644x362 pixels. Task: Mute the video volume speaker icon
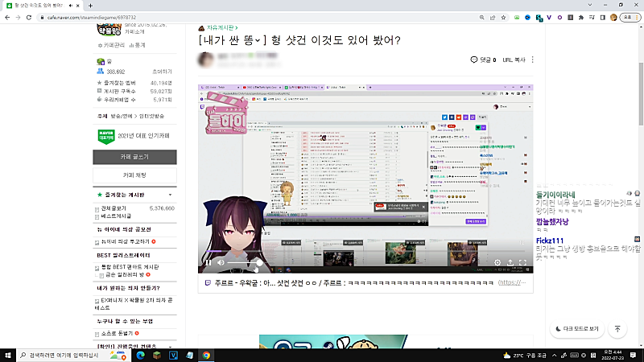(x=221, y=263)
